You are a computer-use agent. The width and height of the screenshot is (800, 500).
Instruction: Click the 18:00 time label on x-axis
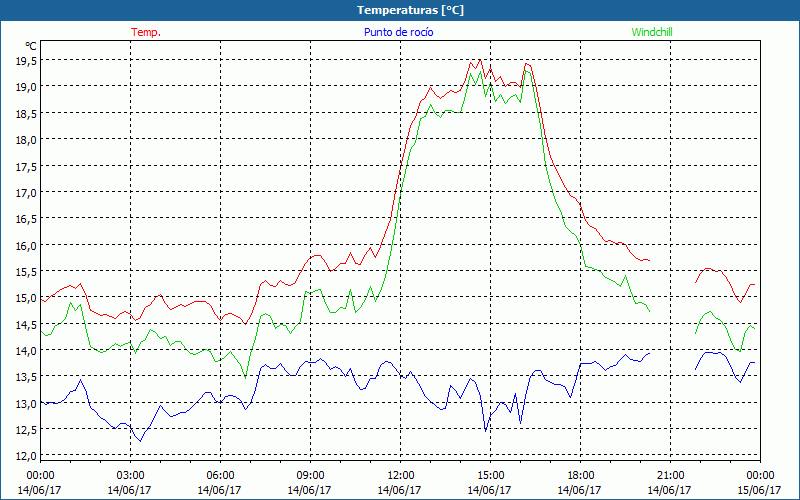[x=580, y=475]
